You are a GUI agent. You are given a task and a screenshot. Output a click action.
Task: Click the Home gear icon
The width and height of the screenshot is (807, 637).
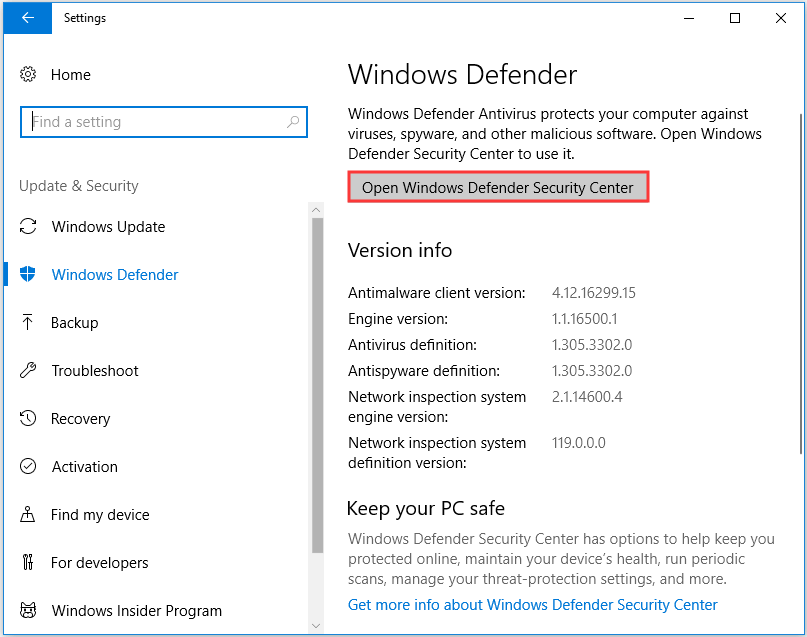[x=28, y=75]
